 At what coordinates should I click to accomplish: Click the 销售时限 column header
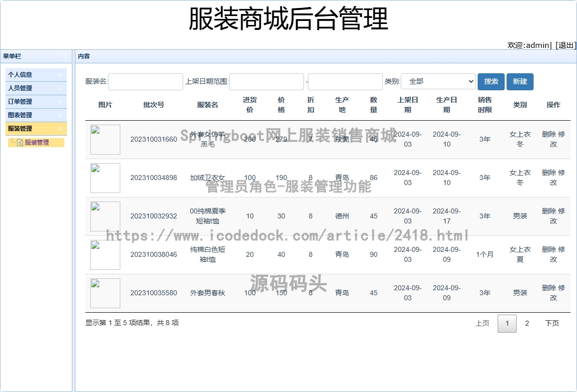point(485,105)
